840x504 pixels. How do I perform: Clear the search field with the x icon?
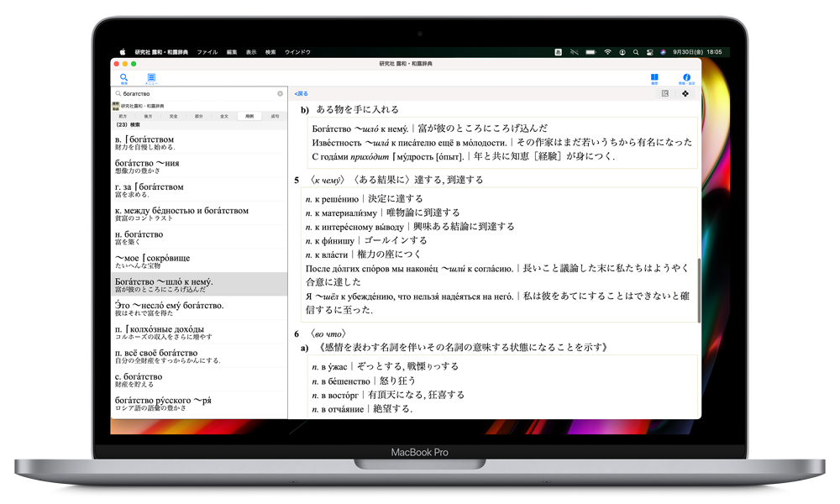click(281, 94)
